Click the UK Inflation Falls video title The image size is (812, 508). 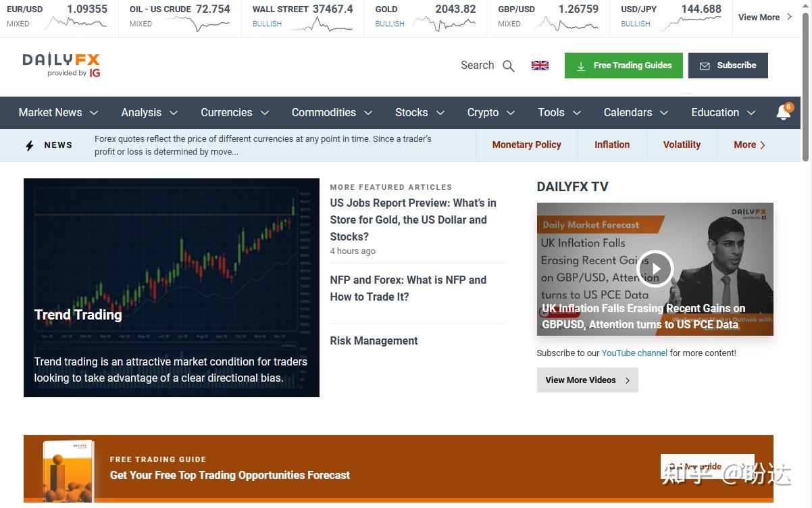click(x=644, y=317)
